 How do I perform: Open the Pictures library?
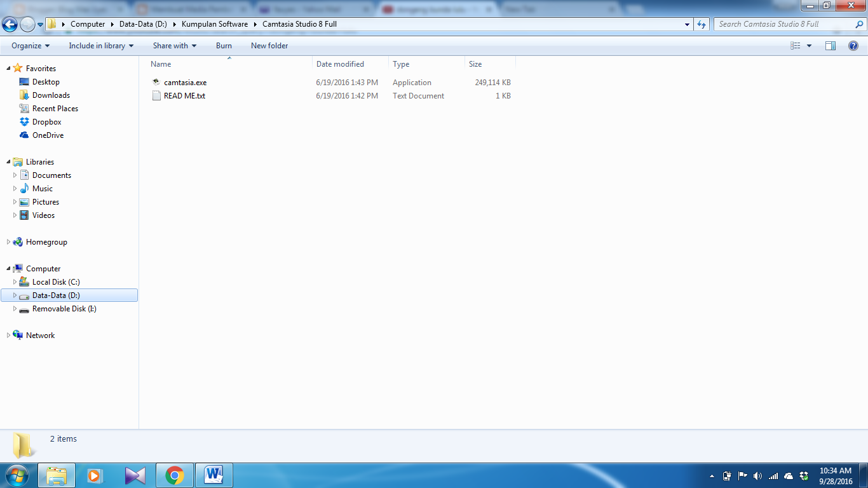click(x=46, y=202)
